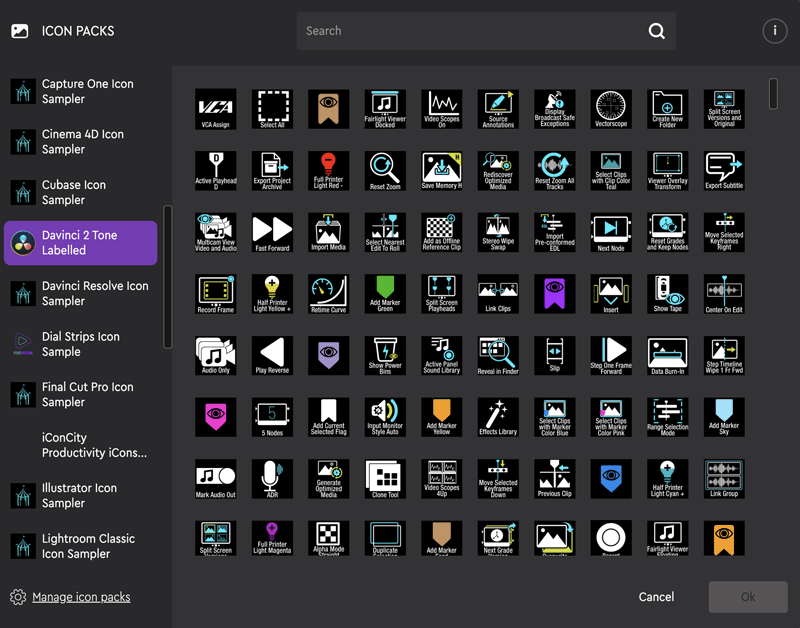The height and width of the screenshot is (628, 800).
Task: Open Lightroom Classic Icon Sampler pack
Action: (81, 546)
